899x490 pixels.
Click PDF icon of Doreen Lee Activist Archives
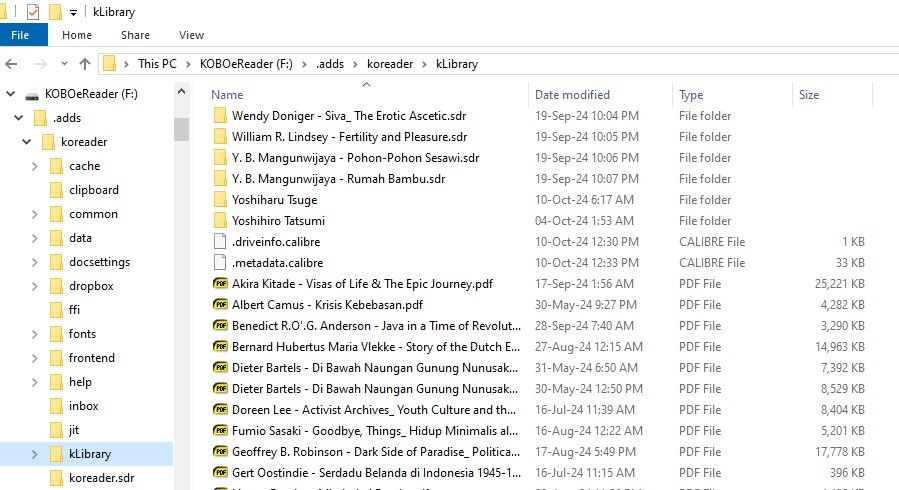[x=220, y=410]
